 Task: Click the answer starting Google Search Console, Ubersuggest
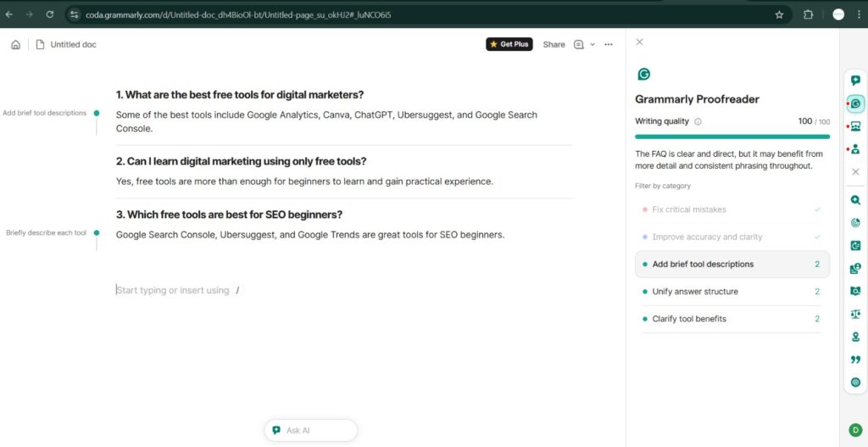point(310,235)
